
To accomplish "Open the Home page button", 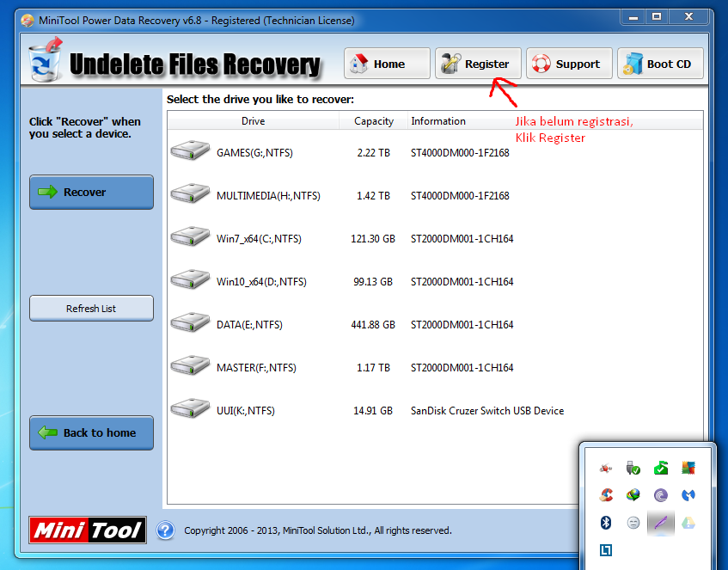I will [x=387, y=64].
